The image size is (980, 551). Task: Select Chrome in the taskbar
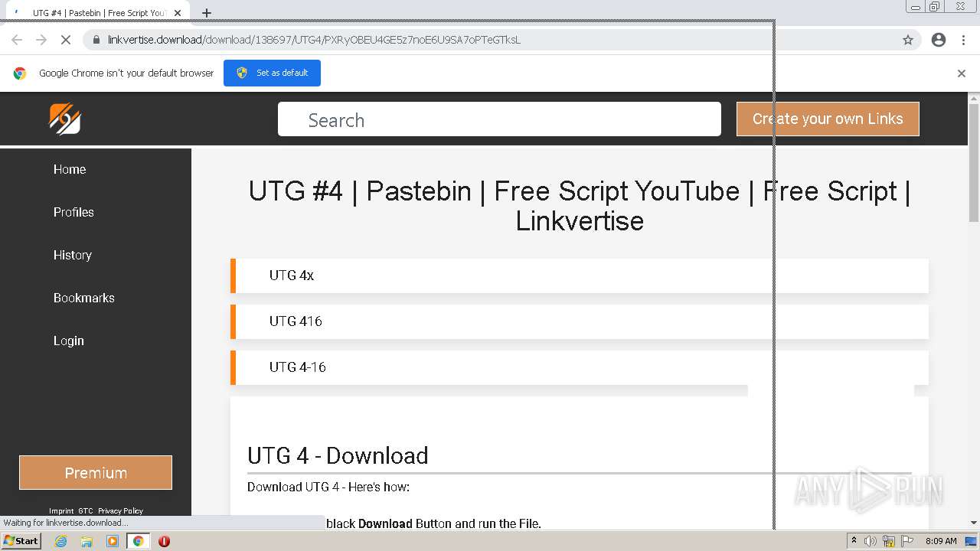click(x=138, y=541)
